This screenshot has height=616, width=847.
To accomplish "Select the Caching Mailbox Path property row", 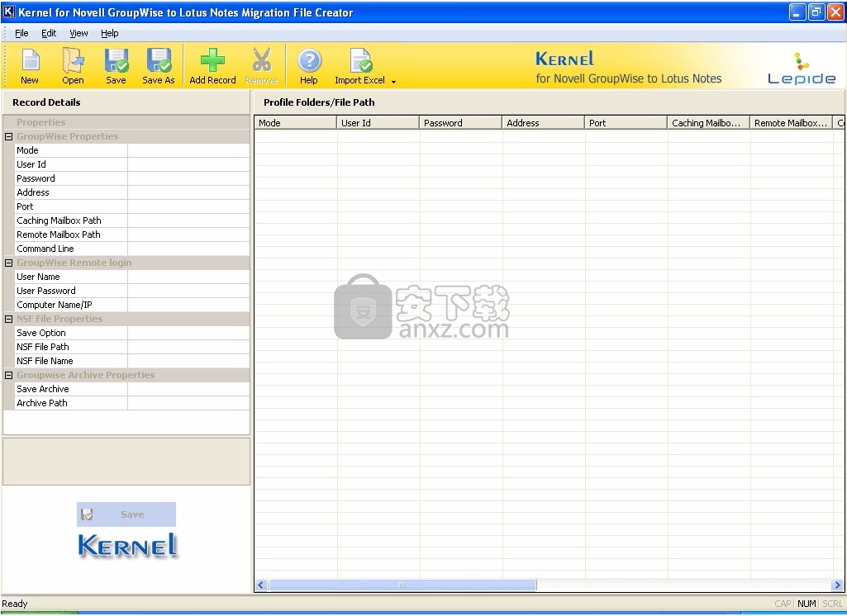I will point(132,220).
